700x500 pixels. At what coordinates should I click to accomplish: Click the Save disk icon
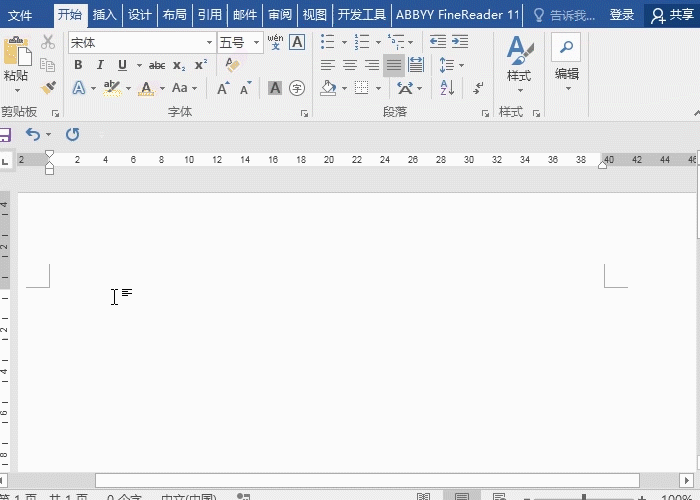4,134
